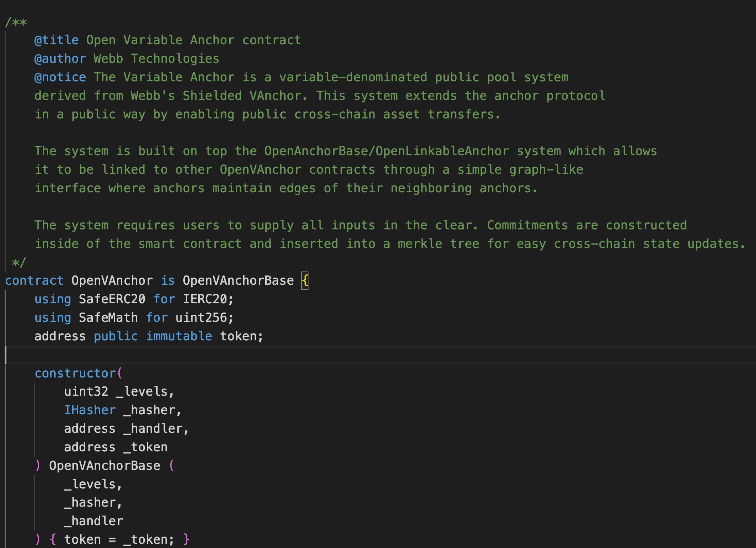Screen dimensions: 756x548
Task: Click the '_hasher,' base-call argument
Action: click(x=93, y=503)
